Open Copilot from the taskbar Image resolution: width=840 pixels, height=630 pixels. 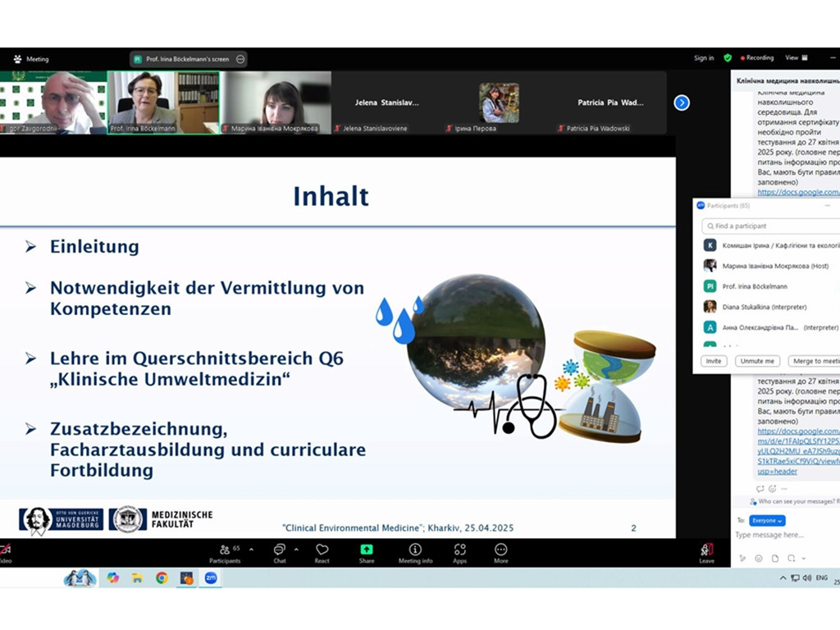pyautogui.click(x=112, y=578)
